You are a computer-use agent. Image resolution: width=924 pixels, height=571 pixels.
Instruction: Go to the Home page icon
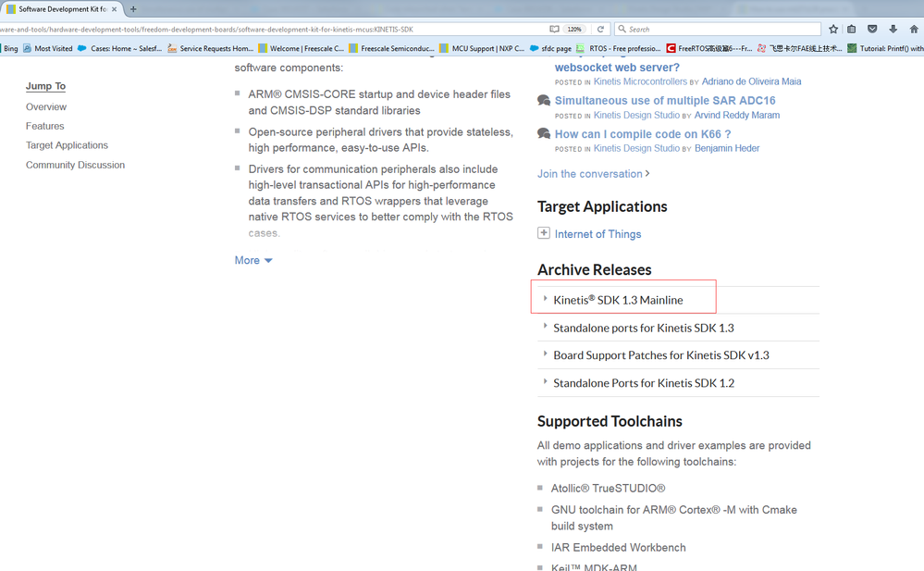coord(914,29)
